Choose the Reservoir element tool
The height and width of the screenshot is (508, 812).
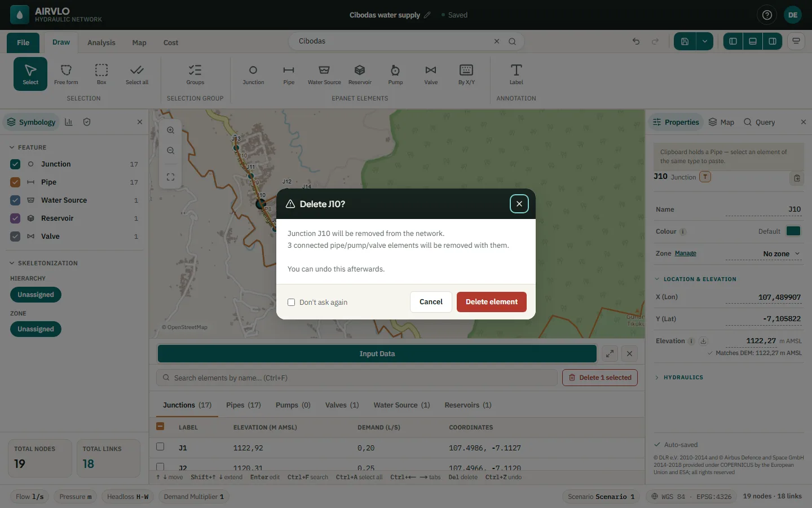(360, 74)
